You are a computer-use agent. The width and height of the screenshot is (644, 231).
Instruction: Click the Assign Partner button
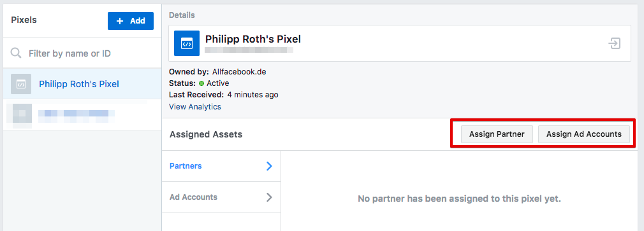point(497,134)
